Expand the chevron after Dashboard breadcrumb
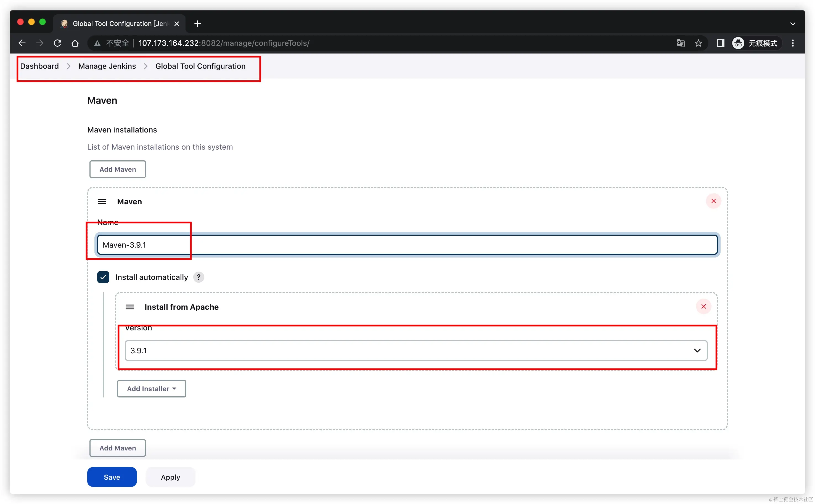Viewport: 815px width, 504px height. pos(69,66)
